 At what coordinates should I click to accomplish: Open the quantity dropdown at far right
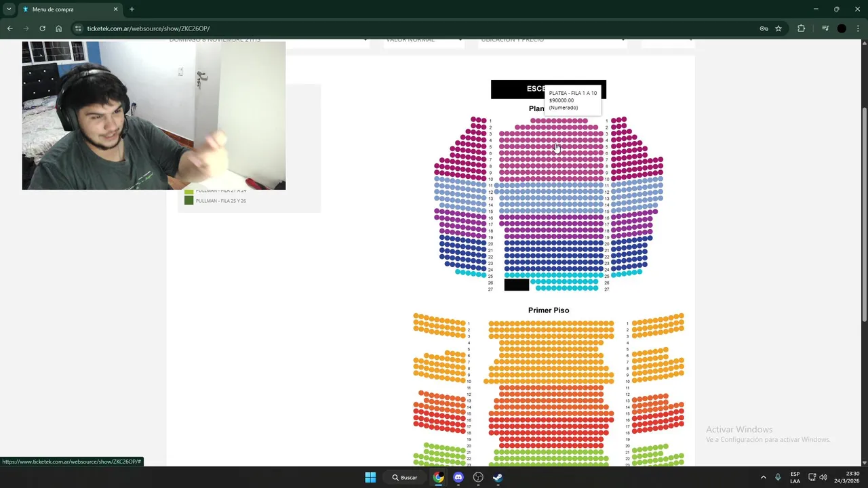click(x=669, y=41)
